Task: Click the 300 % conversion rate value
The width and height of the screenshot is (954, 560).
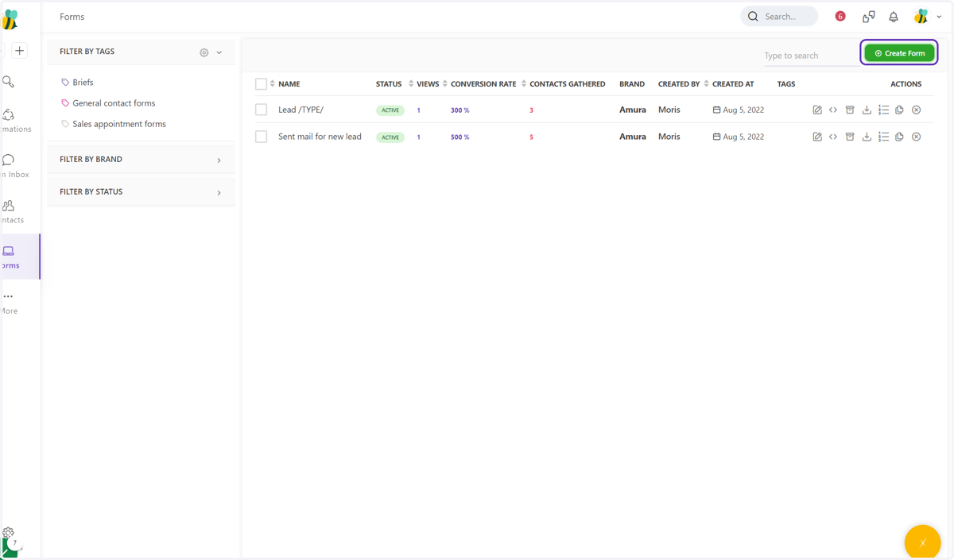Action: [460, 110]
